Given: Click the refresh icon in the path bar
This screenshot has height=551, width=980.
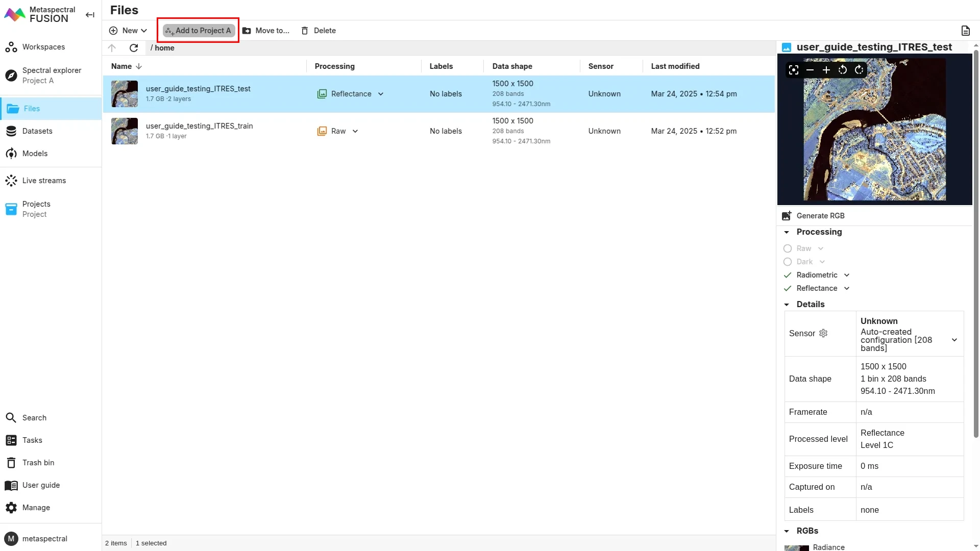Looking at the screenshot, I should coord(134,48).
